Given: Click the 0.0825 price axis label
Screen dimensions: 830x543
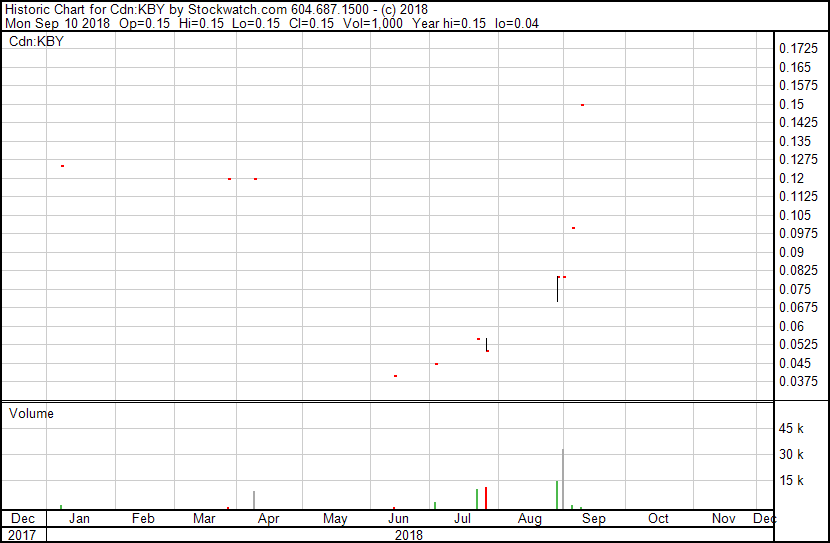Looking at the screenshot, I should [x=798, y=270].
